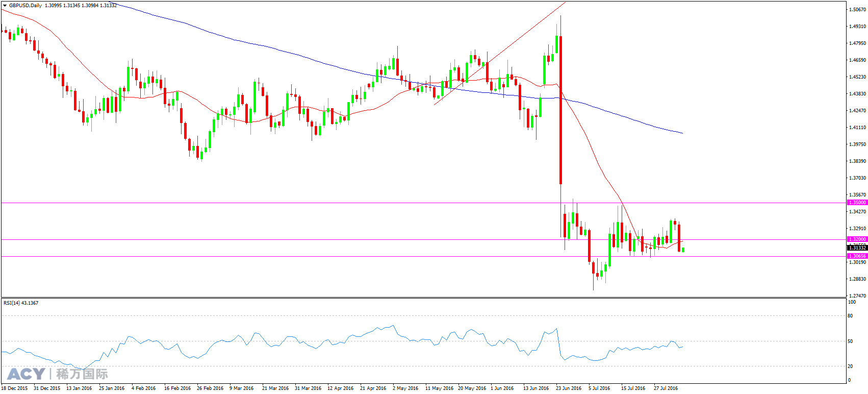Click the 1.42470 price axis label
The height and width of the screenshot is (394, 868).
(858, 110)
